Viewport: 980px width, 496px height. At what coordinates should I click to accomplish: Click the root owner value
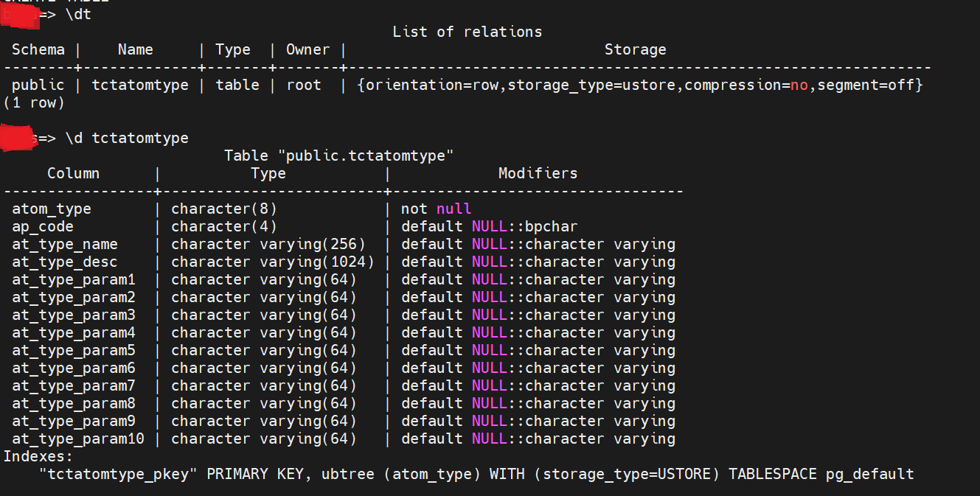click(304, 85)
